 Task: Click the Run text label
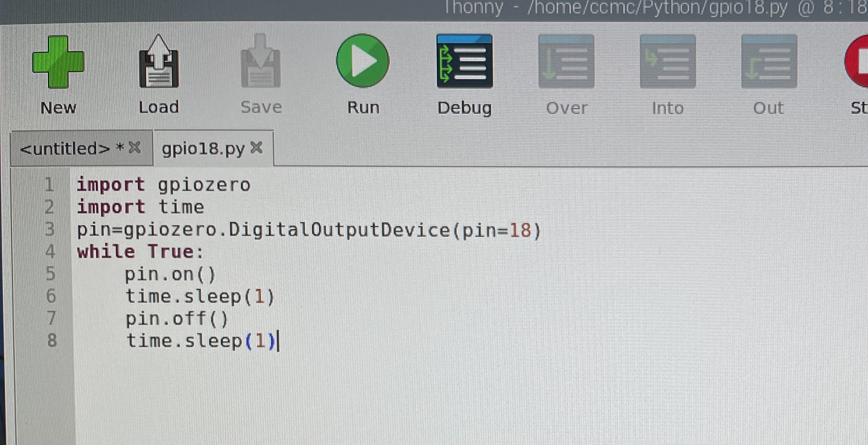point(363,107)
